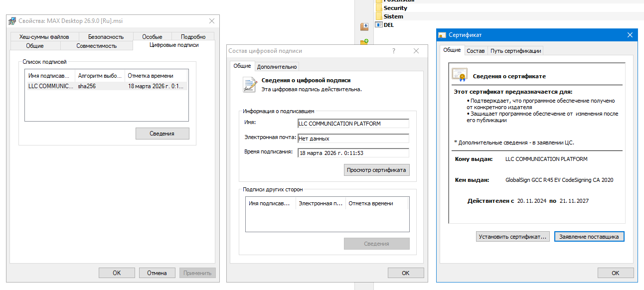Click the Сведения button under signature list
Screen dimensions: 644x290
(x=162, y=134)
